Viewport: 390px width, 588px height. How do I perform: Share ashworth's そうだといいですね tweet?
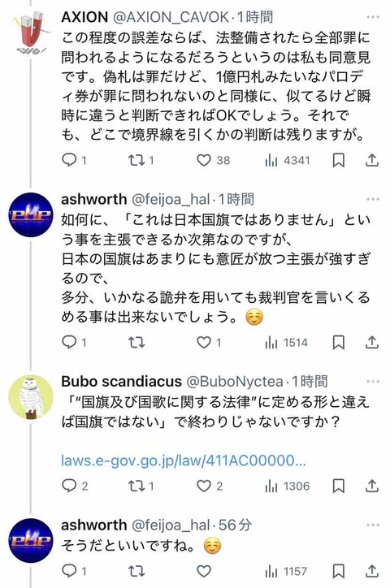coord(371,571)
